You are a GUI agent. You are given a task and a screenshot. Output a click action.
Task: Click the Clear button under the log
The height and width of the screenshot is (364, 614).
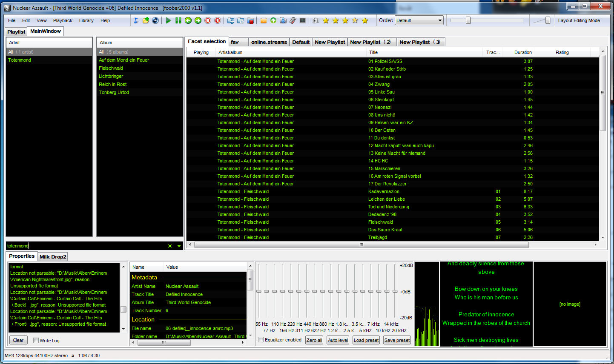point(18,340)
